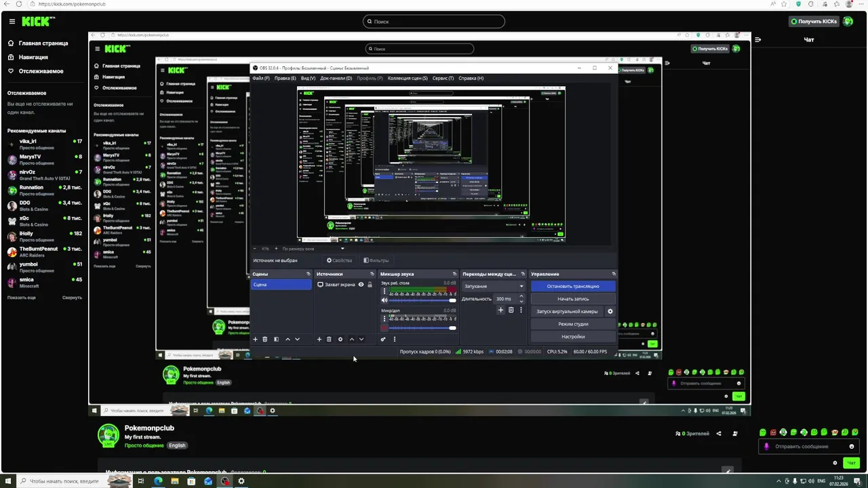Collapse the chat panel with arrow icon beside outermost Чат header
Image resolution: width=868 pixels, height=488 pixels.
[x=758, y=39]
